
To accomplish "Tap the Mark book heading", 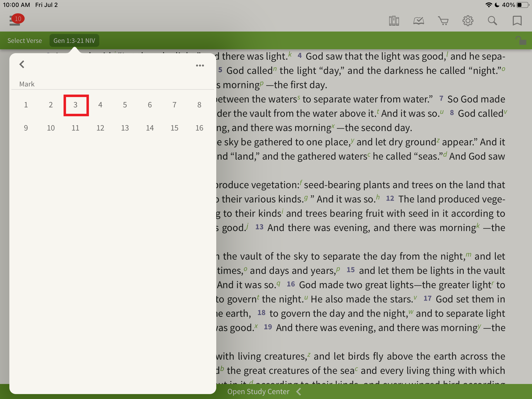I will tap(27, 84).
